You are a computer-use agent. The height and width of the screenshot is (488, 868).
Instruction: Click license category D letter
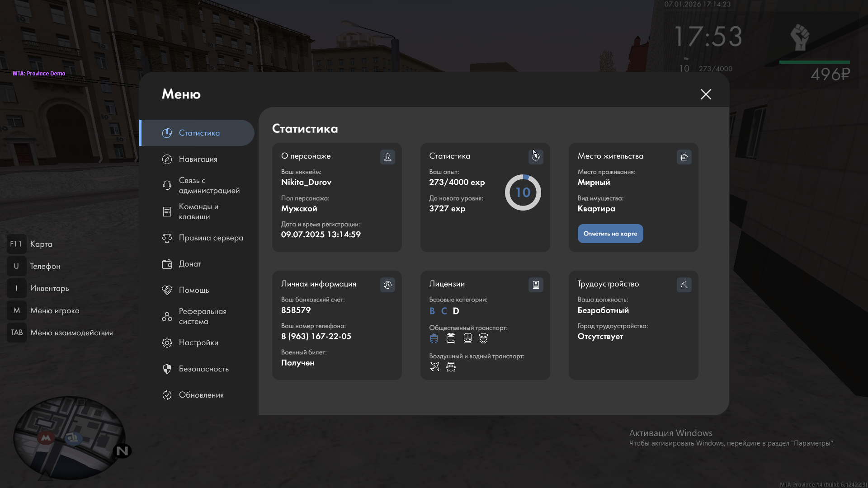(456, 311)
